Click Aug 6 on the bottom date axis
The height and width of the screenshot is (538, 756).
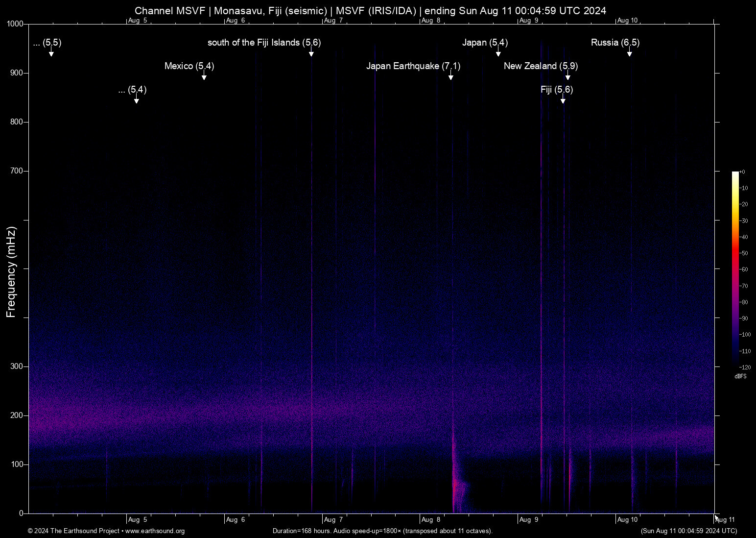[x=236, y=520]
